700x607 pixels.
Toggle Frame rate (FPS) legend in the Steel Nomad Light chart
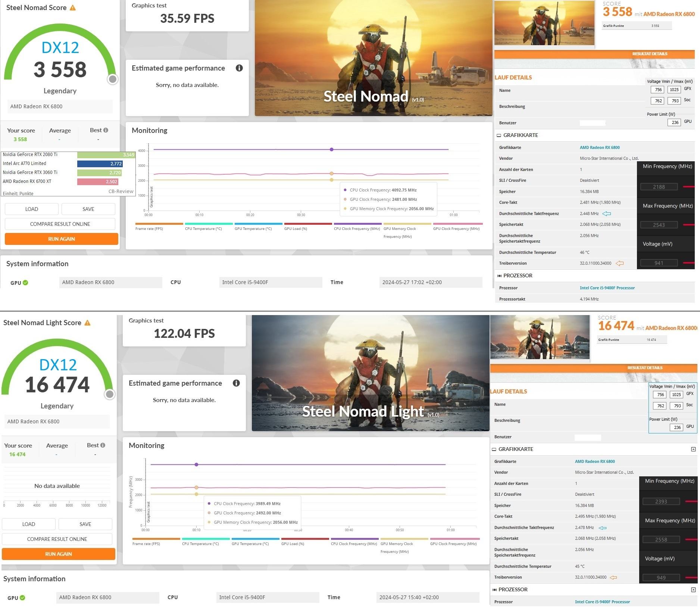pyautogui.click(x=156, y=541)
